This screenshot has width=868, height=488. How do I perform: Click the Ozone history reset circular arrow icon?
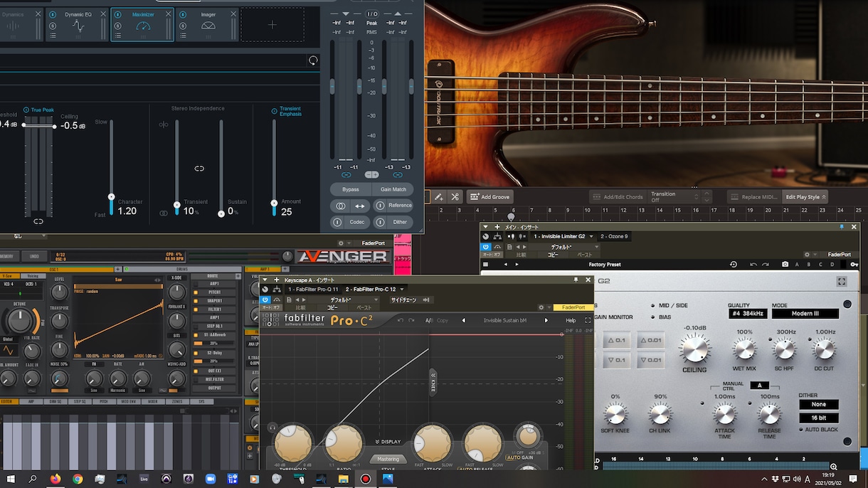point(313,60)
